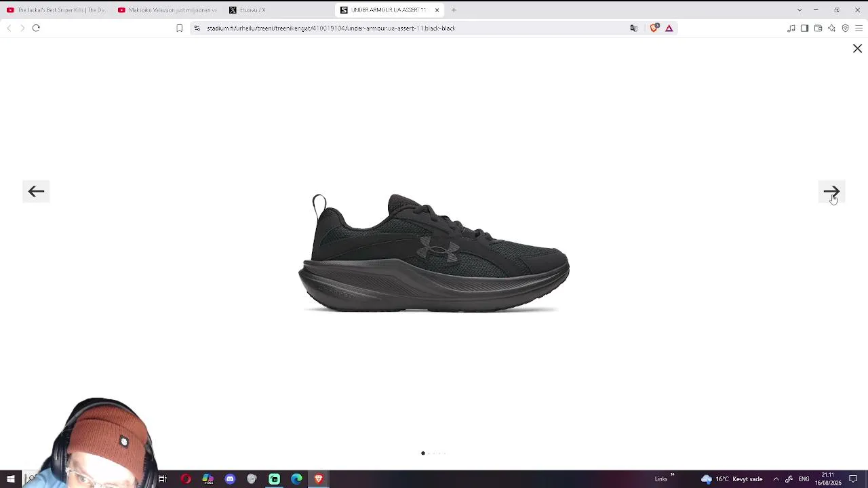Open the Windows notification center
868x488 pixels.
point(853,479)
